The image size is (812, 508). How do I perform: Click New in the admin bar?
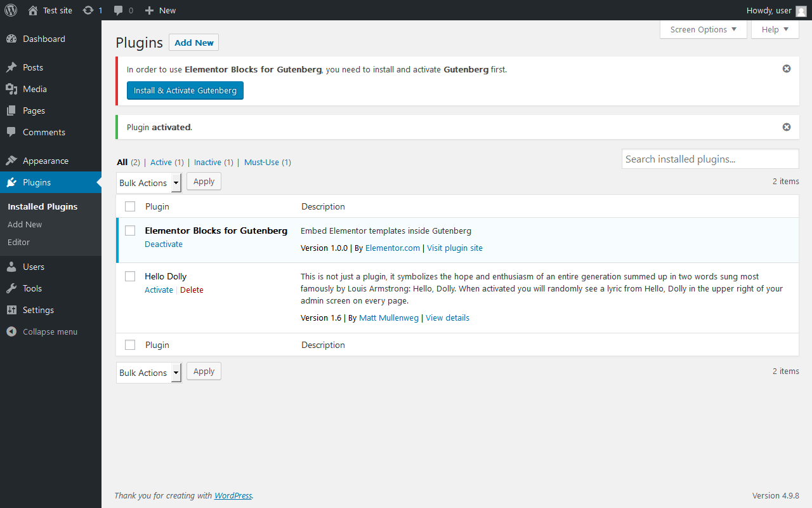pos(167,10)
